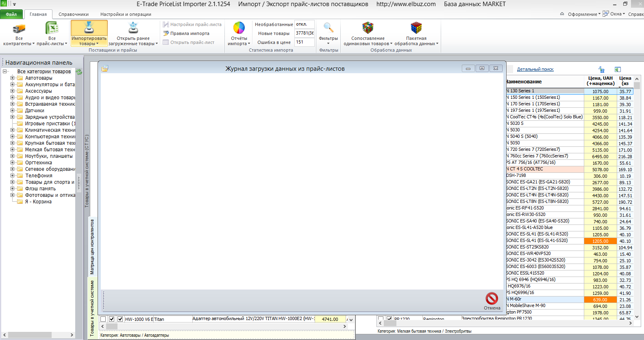644x340 pixels.
Task: Open the Файл menu
Action: (11, 14)
